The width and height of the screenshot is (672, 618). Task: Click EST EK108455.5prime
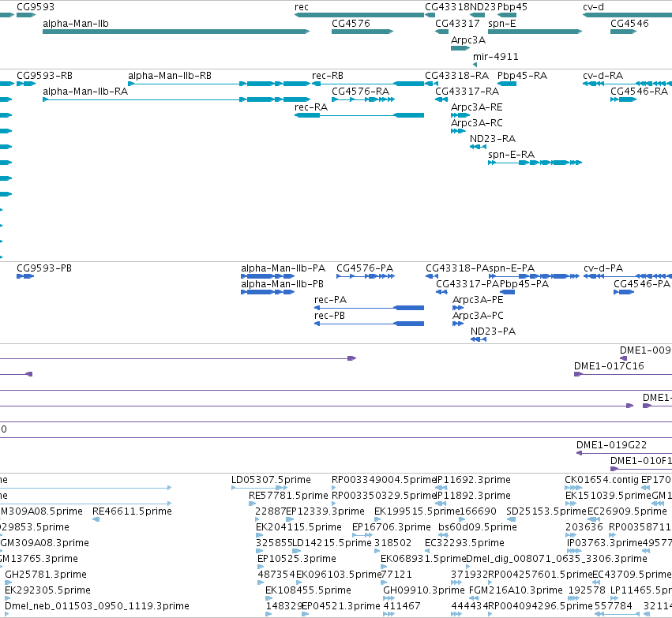point(308,590)
